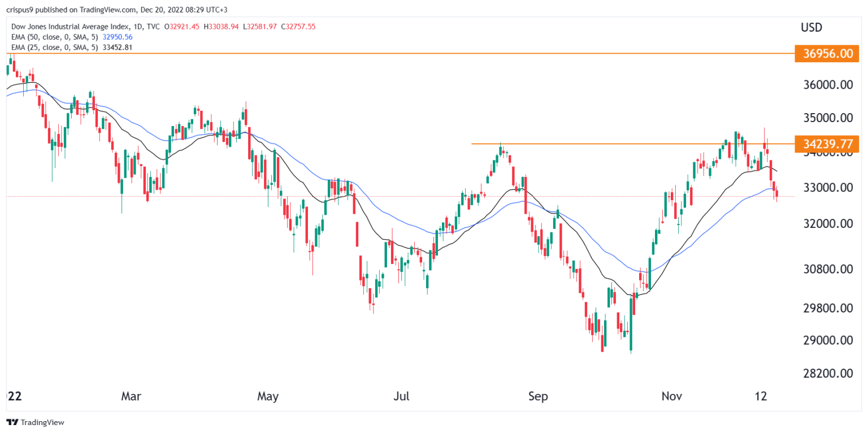
Task: Click the 28200.00 price axis label
Action: coord(823,373)
